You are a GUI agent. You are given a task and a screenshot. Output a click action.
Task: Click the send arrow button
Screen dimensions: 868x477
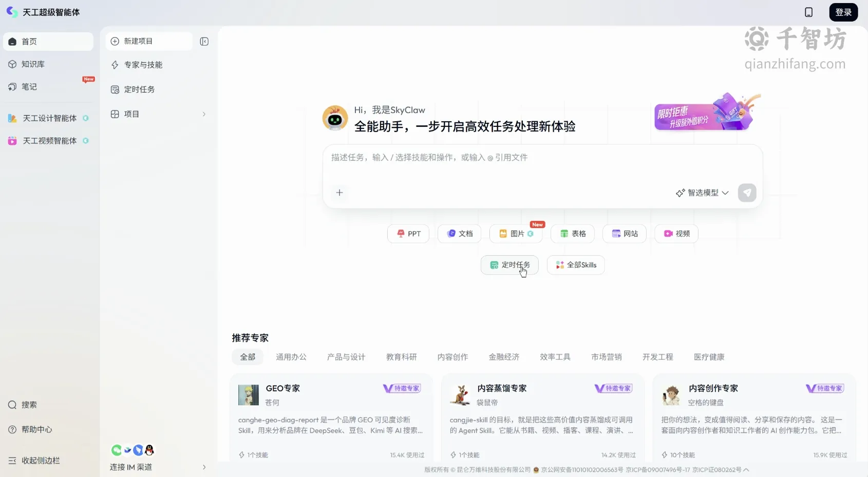coord(747,193)
